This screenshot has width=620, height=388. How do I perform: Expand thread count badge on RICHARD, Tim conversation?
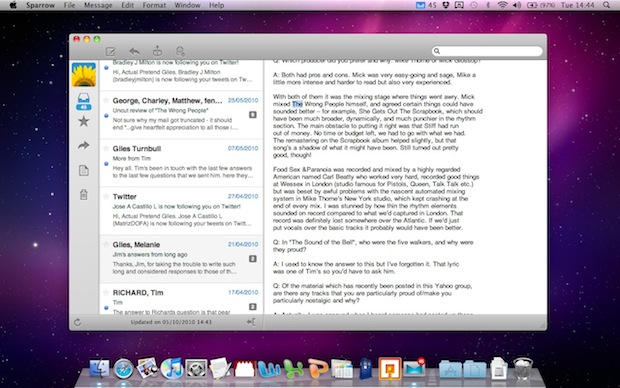point(253,307)
